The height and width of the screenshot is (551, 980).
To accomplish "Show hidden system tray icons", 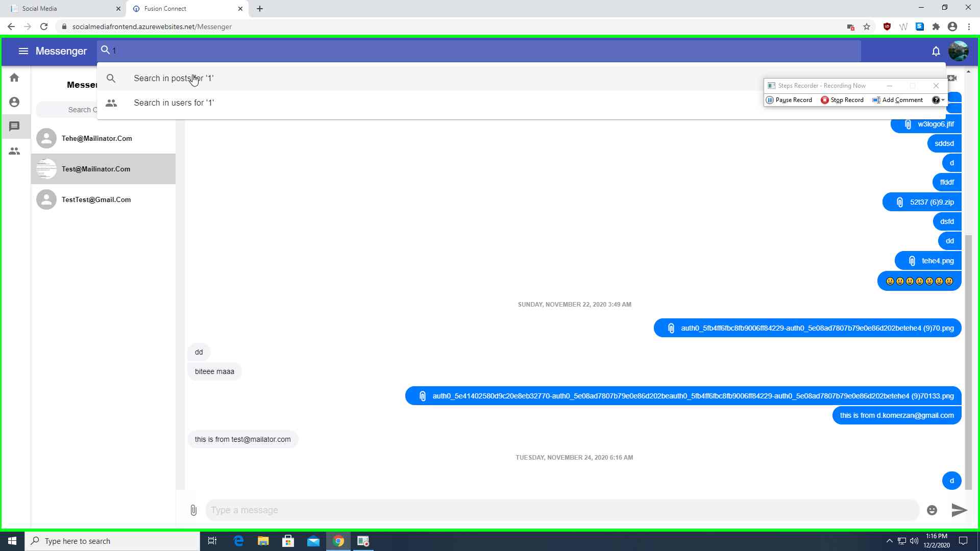I will (889, 541).
